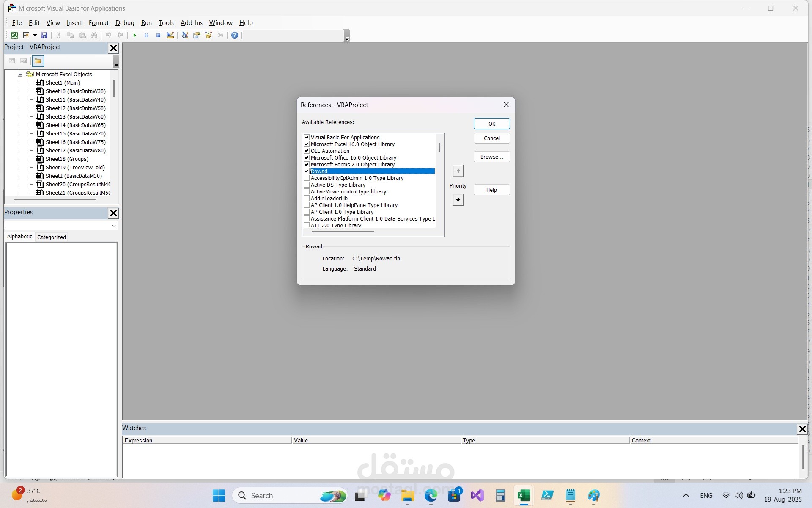The image size is (812, 508).
Task: Click Priority down arrow button
Action: (x=458, y=199)
